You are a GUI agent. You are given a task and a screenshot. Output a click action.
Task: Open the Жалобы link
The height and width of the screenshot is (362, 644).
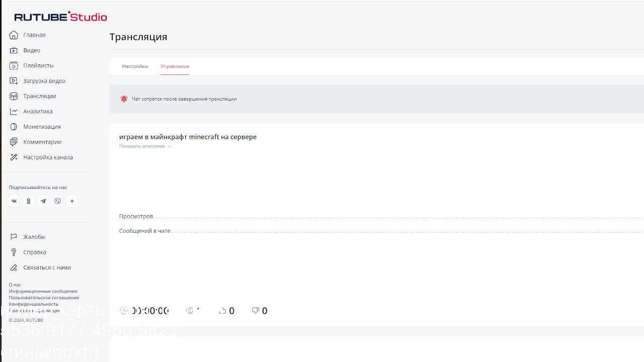34,237
